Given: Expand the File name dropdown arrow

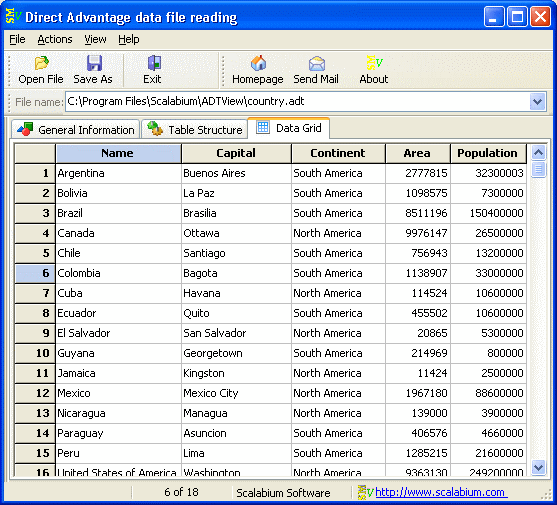Looking at the screenshot, I should [x=537, y=102].
